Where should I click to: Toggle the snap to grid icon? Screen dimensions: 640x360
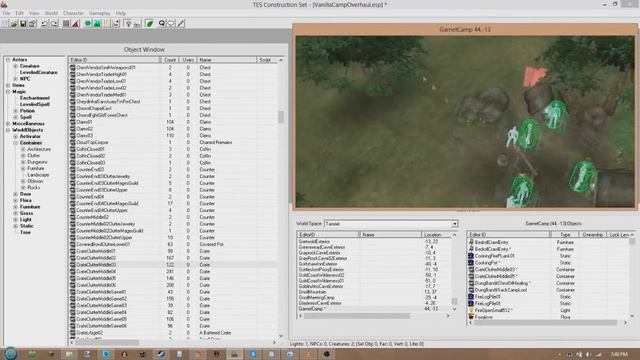point(66,24)
